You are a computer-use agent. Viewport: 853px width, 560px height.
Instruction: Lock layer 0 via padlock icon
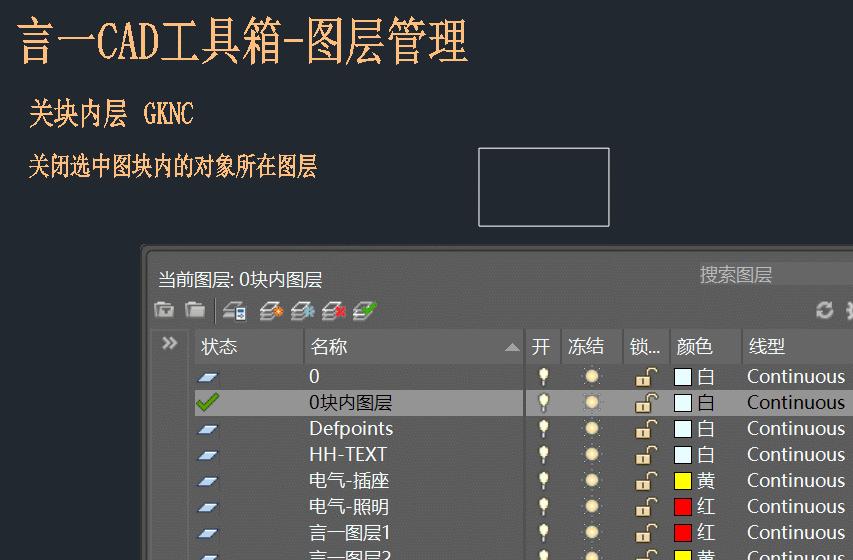click(x=646, y=377)
